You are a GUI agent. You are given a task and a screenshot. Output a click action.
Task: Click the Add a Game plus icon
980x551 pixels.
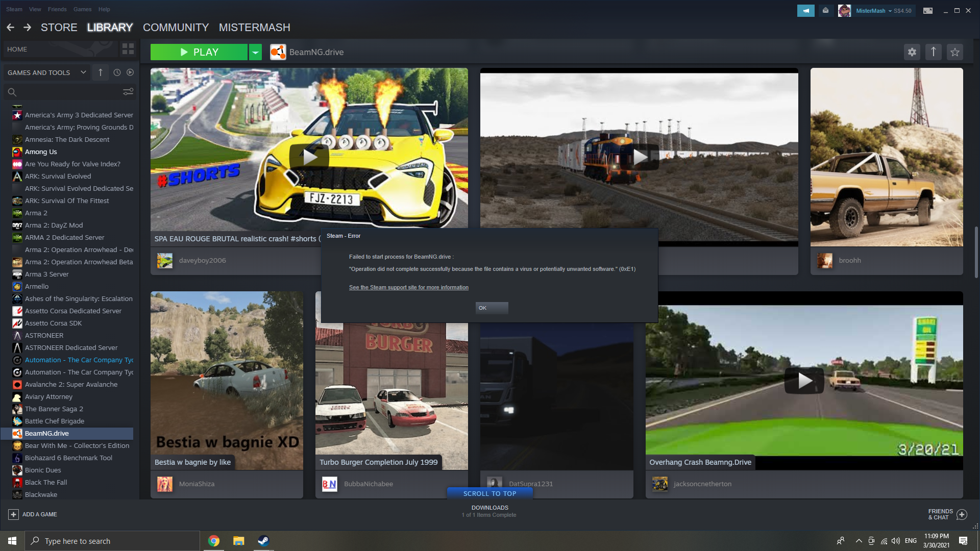14,514
